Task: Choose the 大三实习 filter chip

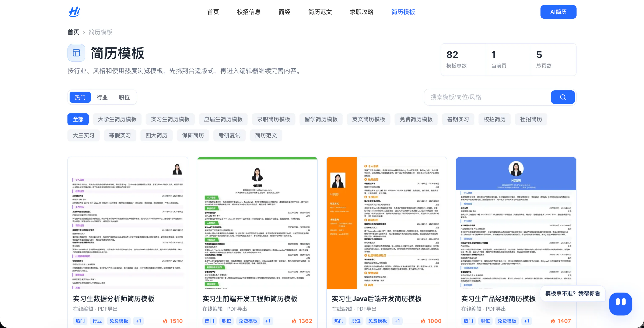Action: (84, 135)
